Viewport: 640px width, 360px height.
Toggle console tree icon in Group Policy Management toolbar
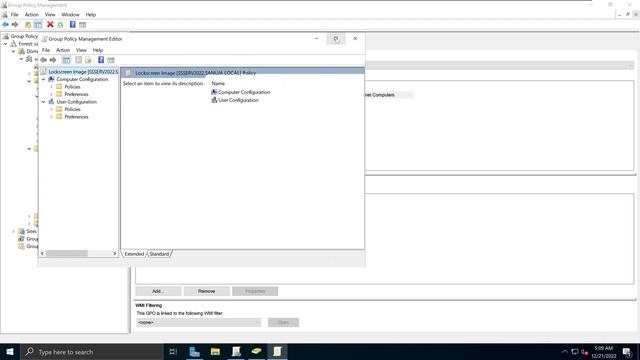pos(38,24)
